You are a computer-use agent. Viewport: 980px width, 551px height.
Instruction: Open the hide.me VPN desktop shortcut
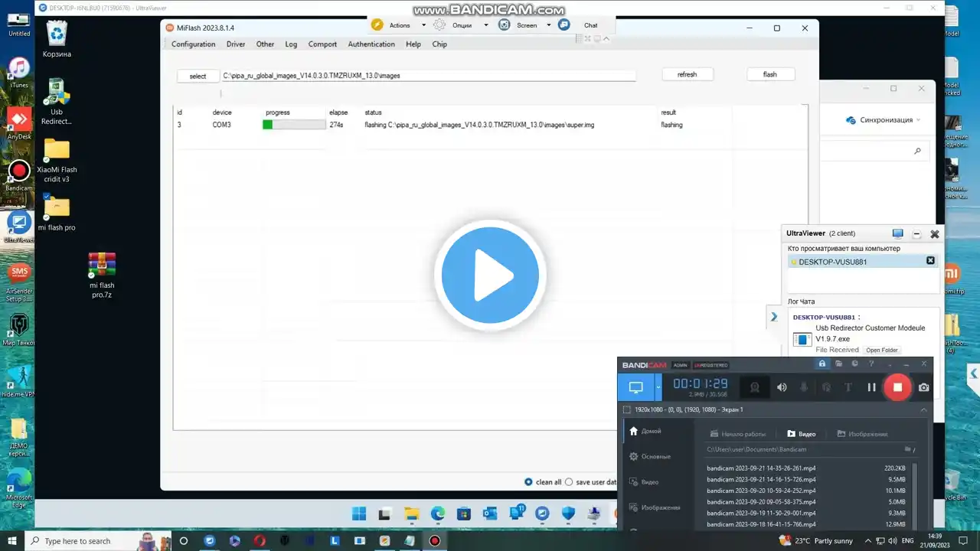[x=19, y=381]
